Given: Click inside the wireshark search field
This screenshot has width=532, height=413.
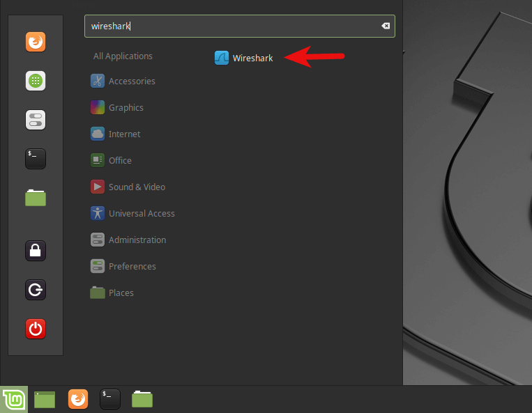Looking at the screenshot, I should click(x=230, y=26).
